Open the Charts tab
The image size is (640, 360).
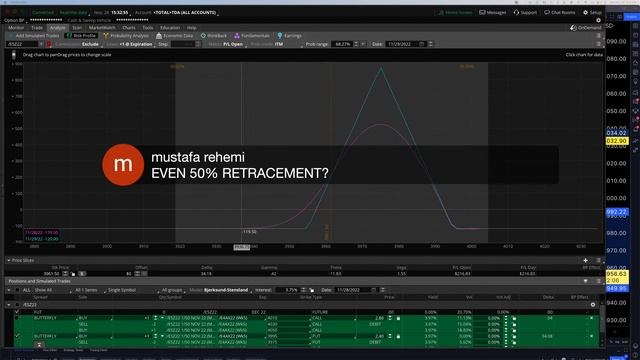point(129,28)
